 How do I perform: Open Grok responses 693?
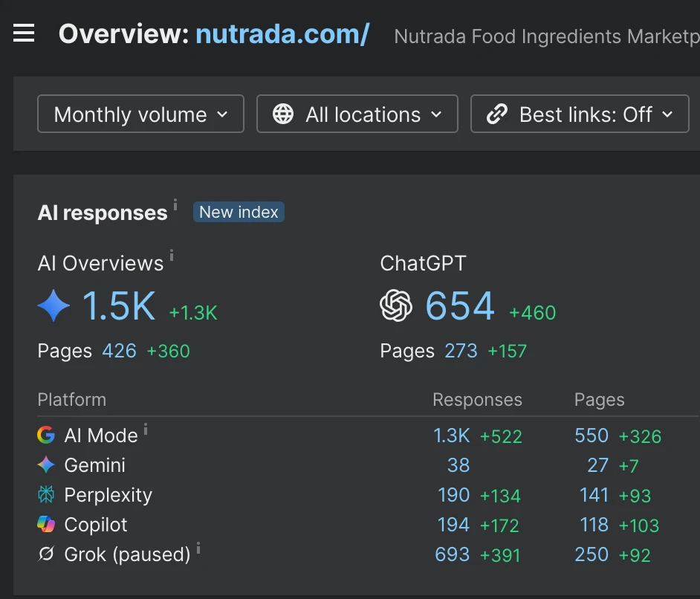pyautogui.click(x=453, y=555)
